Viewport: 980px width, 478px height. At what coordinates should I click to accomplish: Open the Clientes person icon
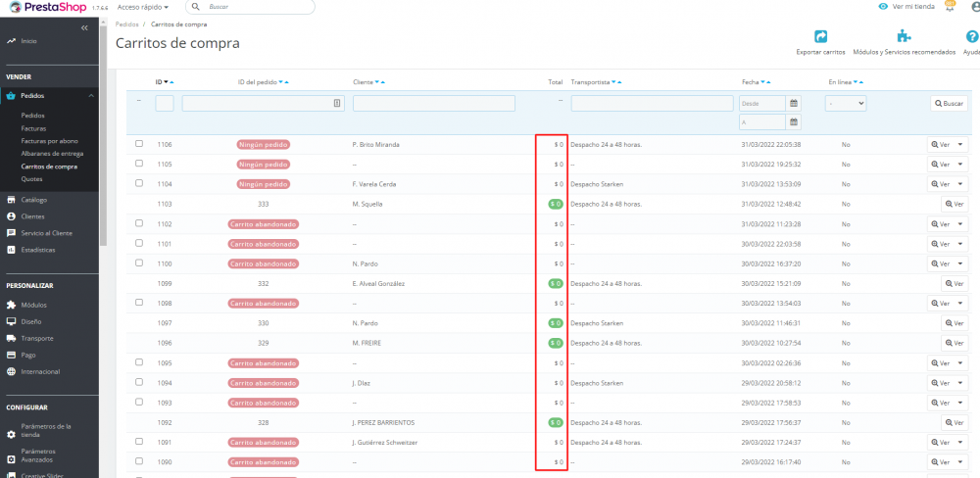[x=11, y=216]
